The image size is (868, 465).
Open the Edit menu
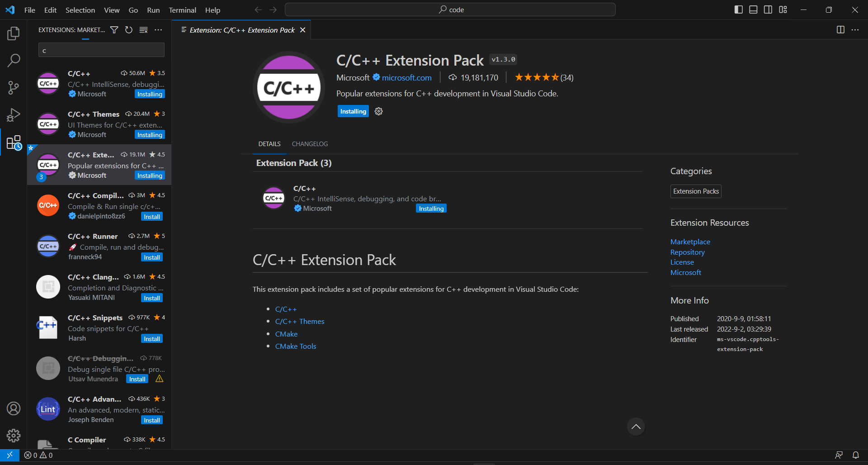pos(50,10)
